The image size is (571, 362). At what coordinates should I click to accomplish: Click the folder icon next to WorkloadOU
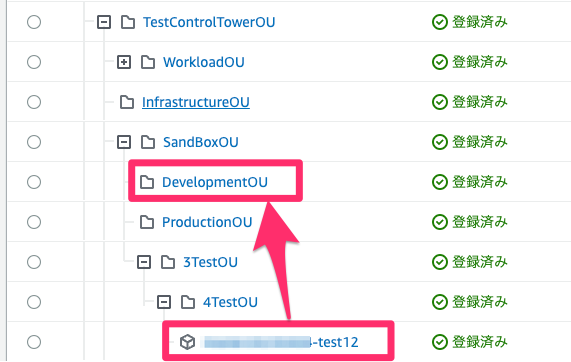tap(148, 62)
